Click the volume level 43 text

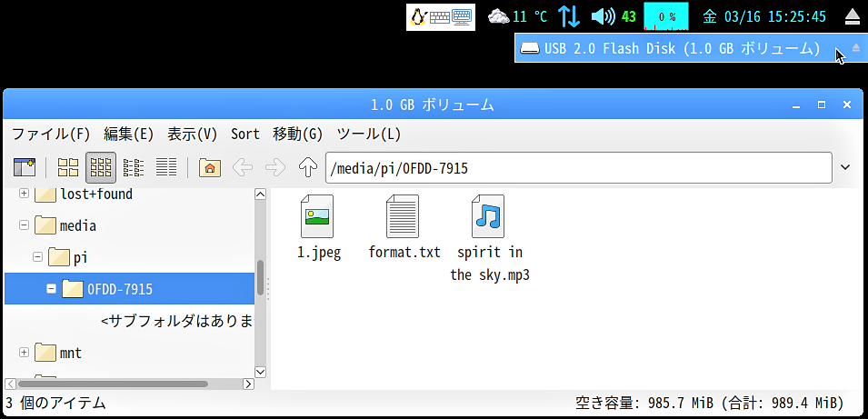[629, 16]
